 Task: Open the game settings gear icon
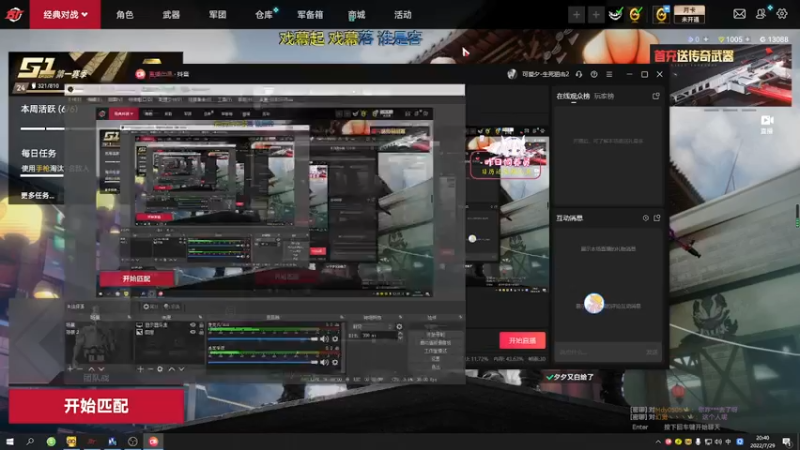coord(782,14)
